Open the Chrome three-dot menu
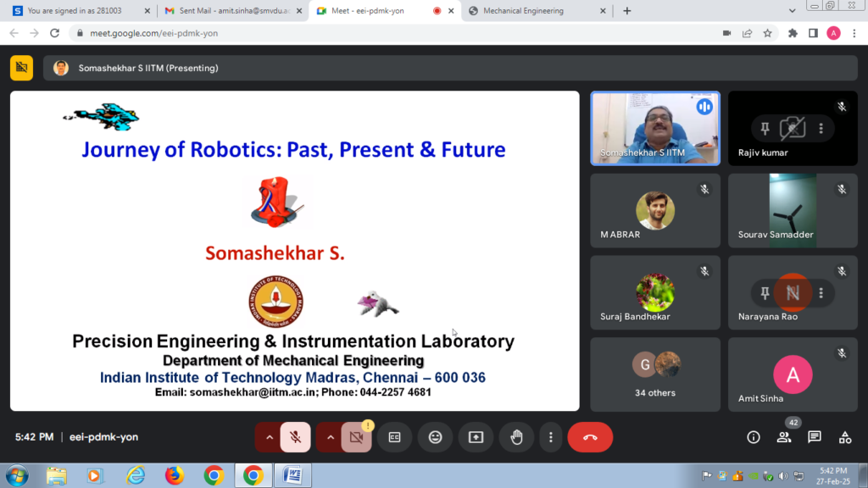Viewport: 868px width, 488px height. [854, 33]
